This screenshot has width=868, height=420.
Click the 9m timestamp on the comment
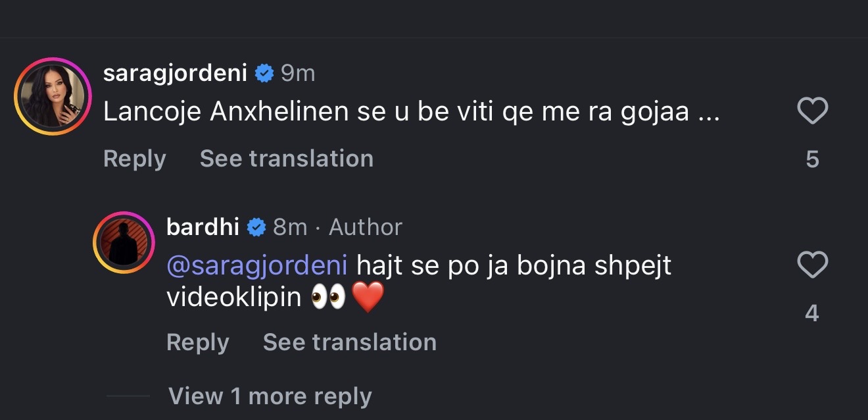pyautogui.click(x=298, y=74)
